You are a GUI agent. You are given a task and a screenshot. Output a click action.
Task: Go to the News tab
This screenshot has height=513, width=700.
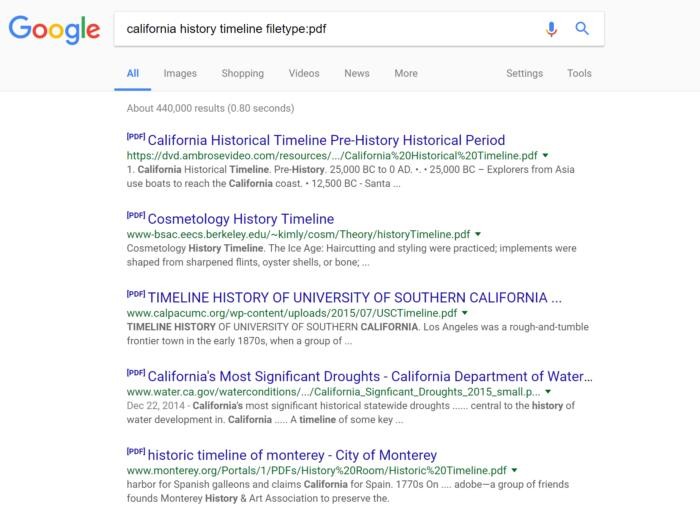[x=356, y=73]
